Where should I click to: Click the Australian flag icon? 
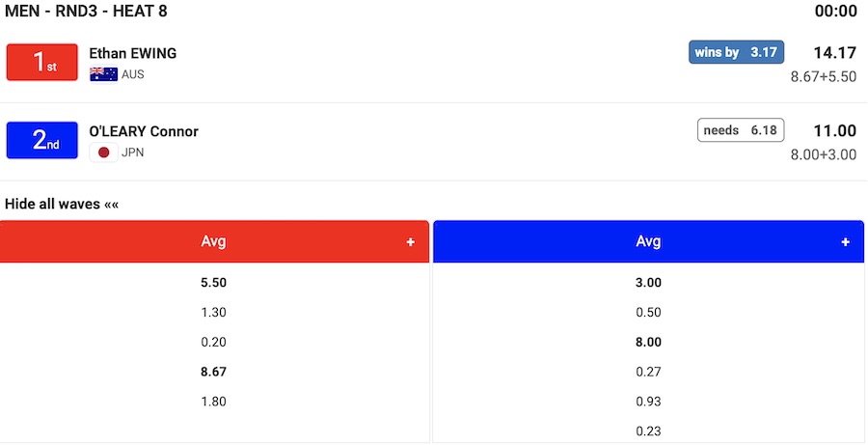point(103,74)
